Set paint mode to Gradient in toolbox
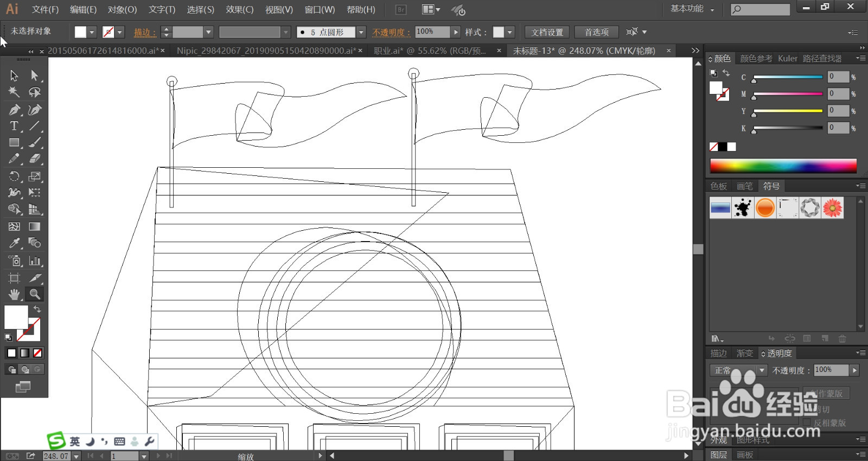 (x=24, y=353)
